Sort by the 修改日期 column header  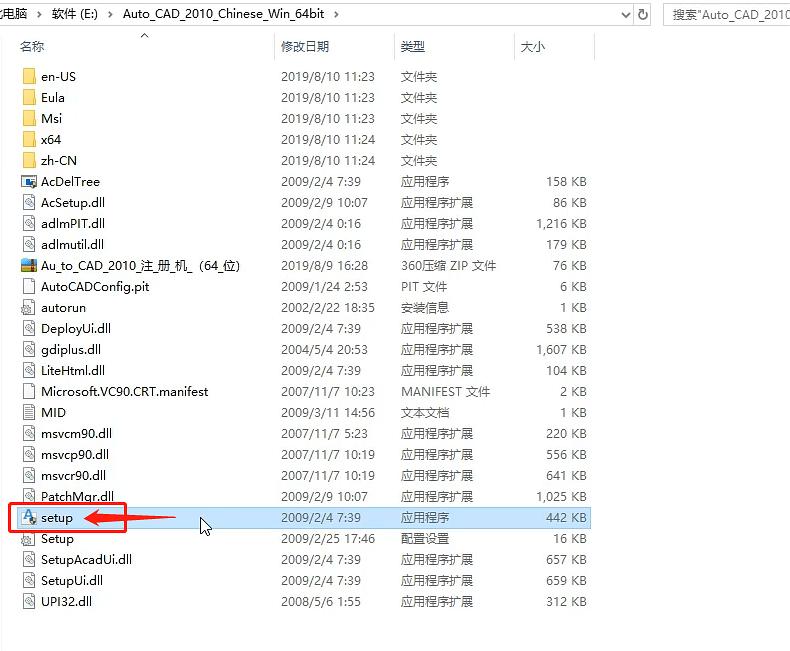click(x=305, y=47)
